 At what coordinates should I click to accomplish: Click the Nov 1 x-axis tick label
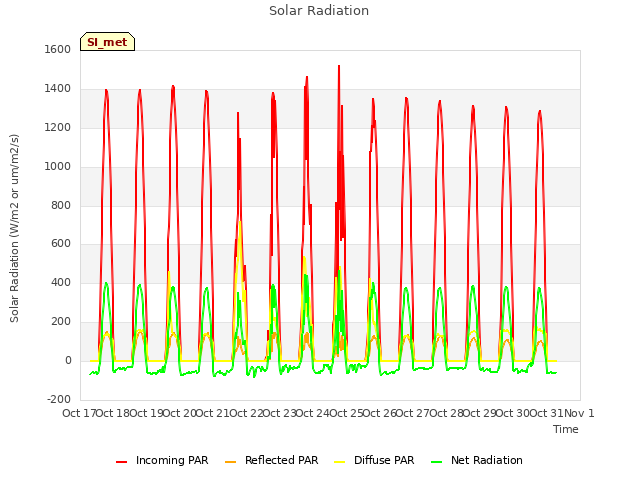pos(579,413)
